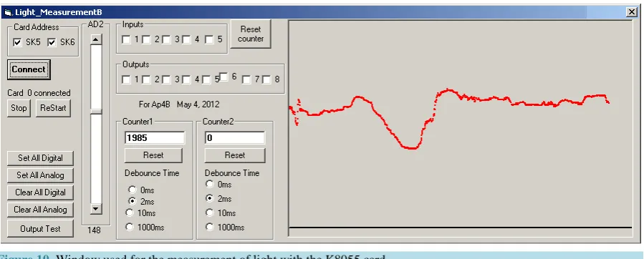Check Inputs checkbox 3
This screenshot has height=259, width=644.
pyautogui.click(x=166, y=40)
